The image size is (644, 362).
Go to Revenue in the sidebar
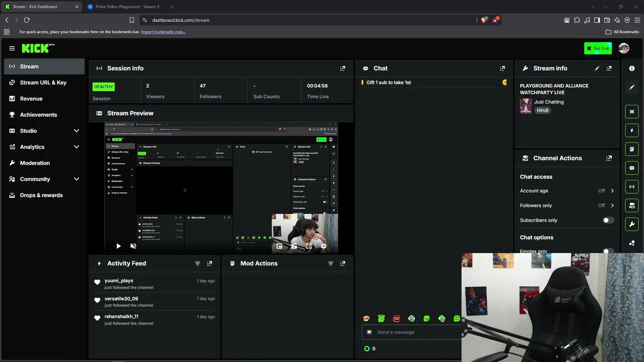point(44,99)
